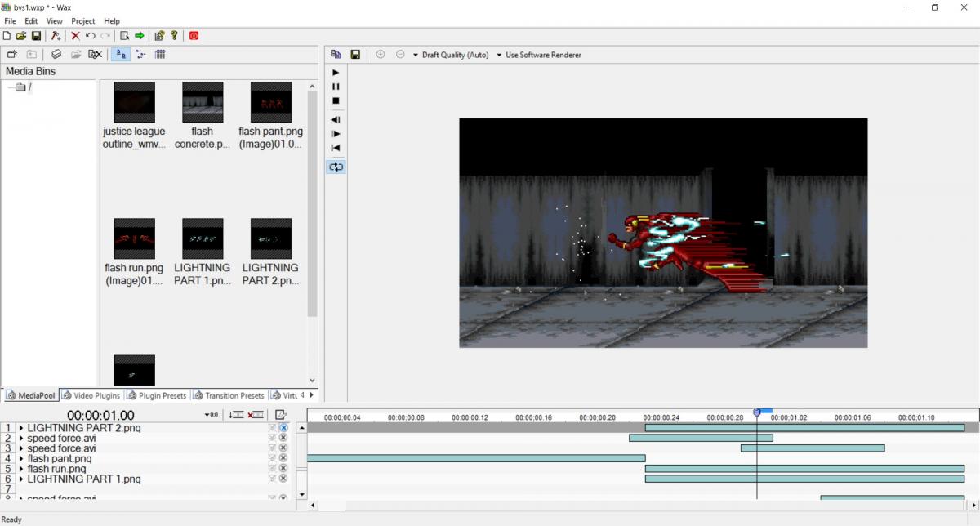Click the hammer settings icon in main toolbar

point(56,36)
